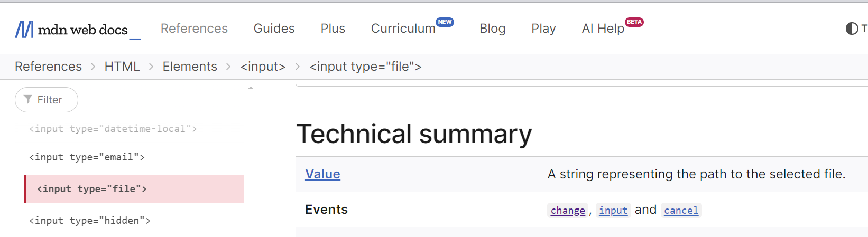The image size is (868, 237).
Task: Toggle the theme switcher icon
Action: 852,29
